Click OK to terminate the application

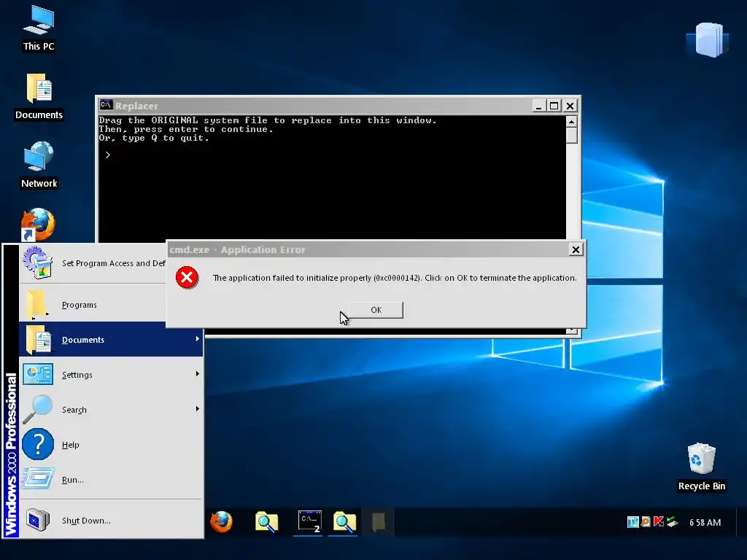376,310
